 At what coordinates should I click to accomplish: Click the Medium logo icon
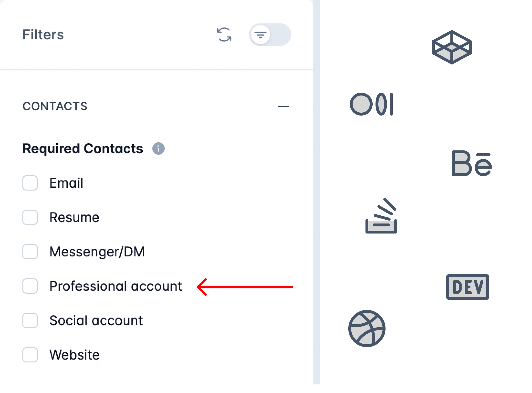coord(371,104)
